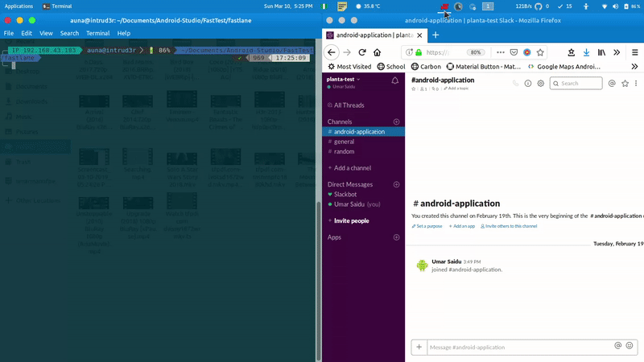Click the green padlock security icon

[419, 52]
